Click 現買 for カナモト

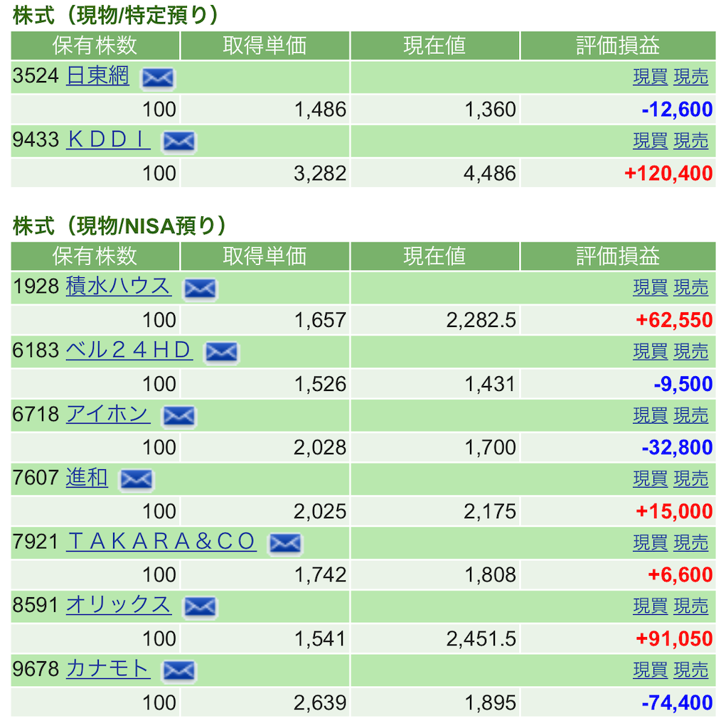click(x=650, y=670)
